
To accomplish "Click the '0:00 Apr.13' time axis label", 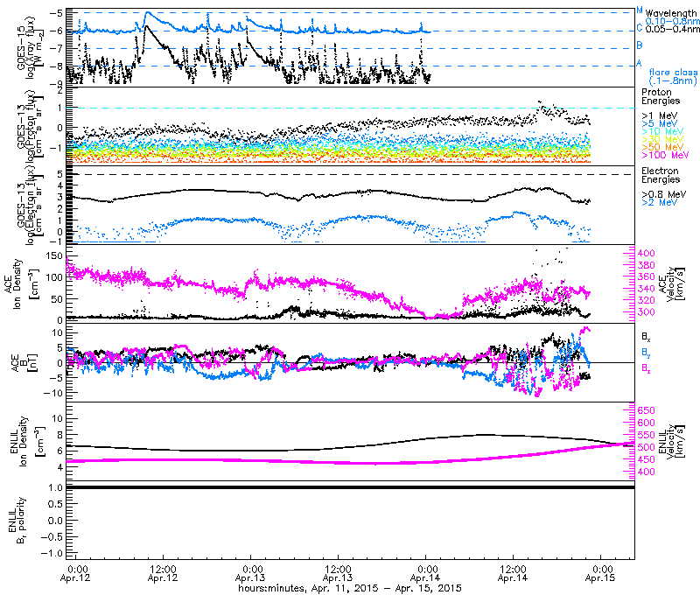I will pyautogui.click(x=250, y=574).
